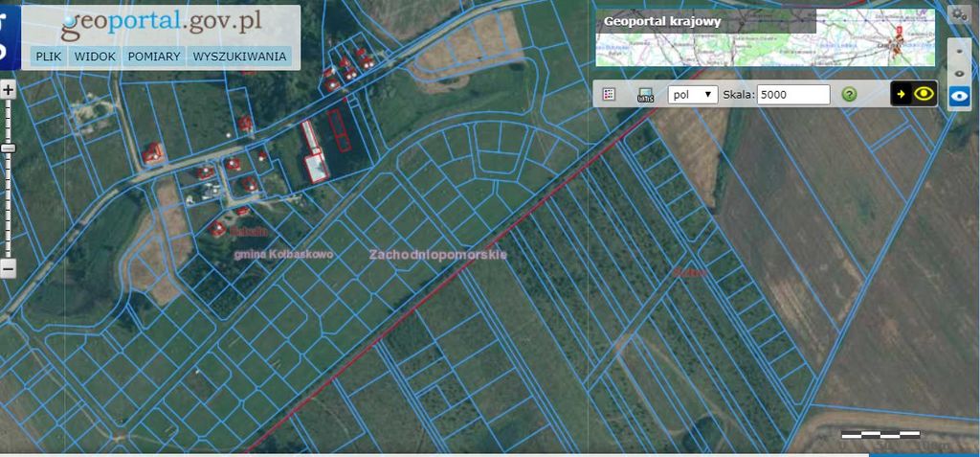980x457 pixels.
Task: Click the yellow arrow icon
Action: pyautogui.click(x=902, y=94)
